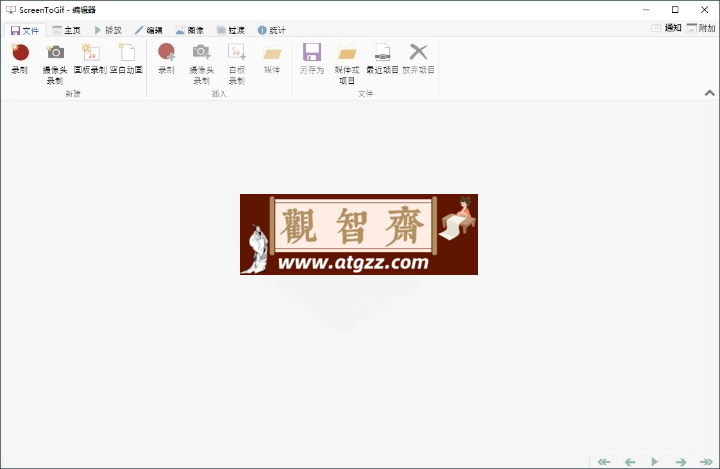Insert a whiteboard recording 白板录制

pyautogui.click(x=237, y=64)
